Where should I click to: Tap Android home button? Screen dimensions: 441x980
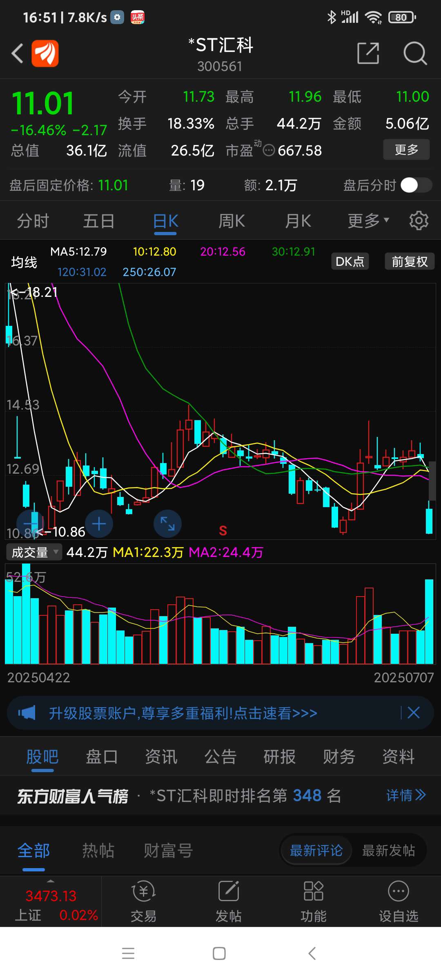219,953
